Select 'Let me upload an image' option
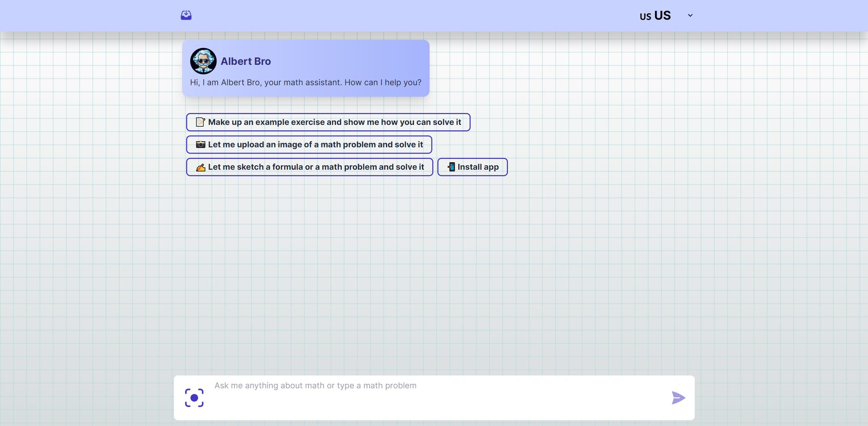 pos(309,144)
